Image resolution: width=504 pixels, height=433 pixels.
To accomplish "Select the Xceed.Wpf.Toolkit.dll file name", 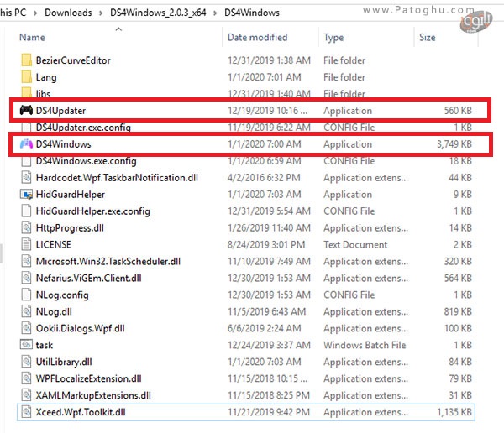I will [x=81, y=412].
